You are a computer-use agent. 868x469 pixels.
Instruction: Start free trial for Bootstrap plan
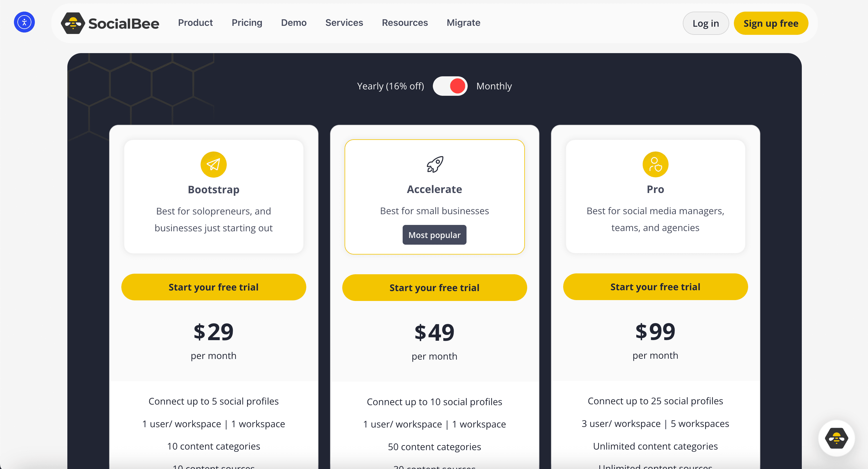214,287
